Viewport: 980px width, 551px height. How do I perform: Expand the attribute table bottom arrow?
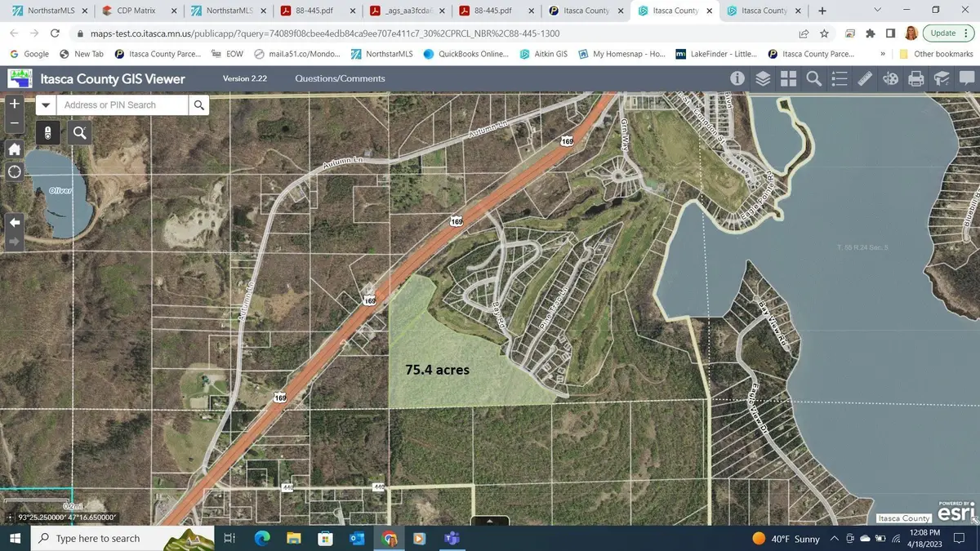tap(490, 521)
